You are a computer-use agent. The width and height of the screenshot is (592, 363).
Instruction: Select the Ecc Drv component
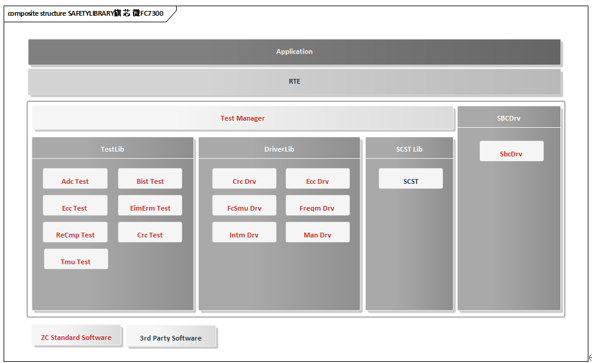(x=318, y=178)
